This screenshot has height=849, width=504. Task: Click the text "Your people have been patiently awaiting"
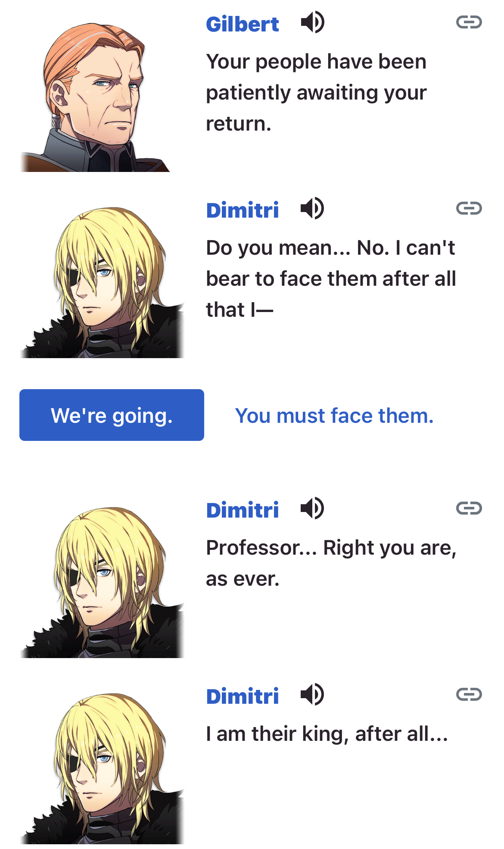317,77
